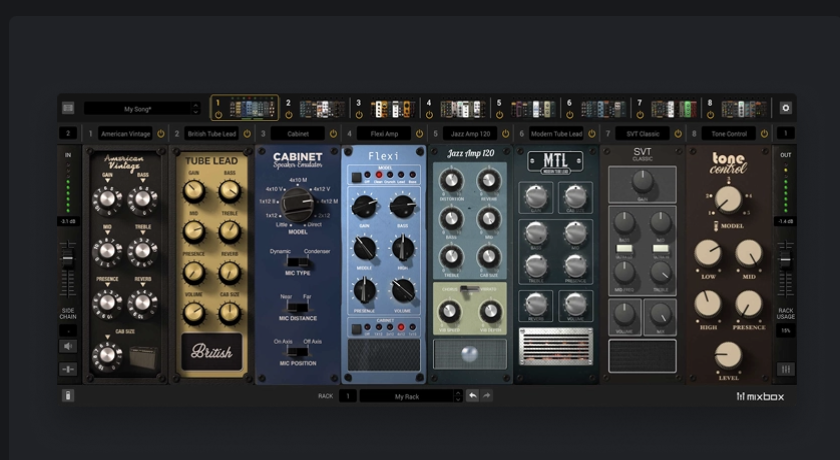Click the sidechain listen speaker icon
Viewport: 840px width, 460px height.
68,346
